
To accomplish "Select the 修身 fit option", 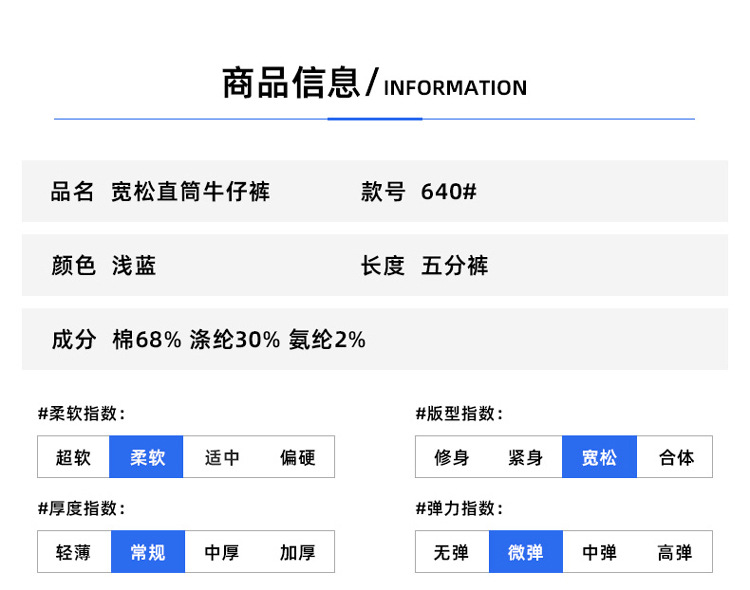I will [x=452, y=458].
